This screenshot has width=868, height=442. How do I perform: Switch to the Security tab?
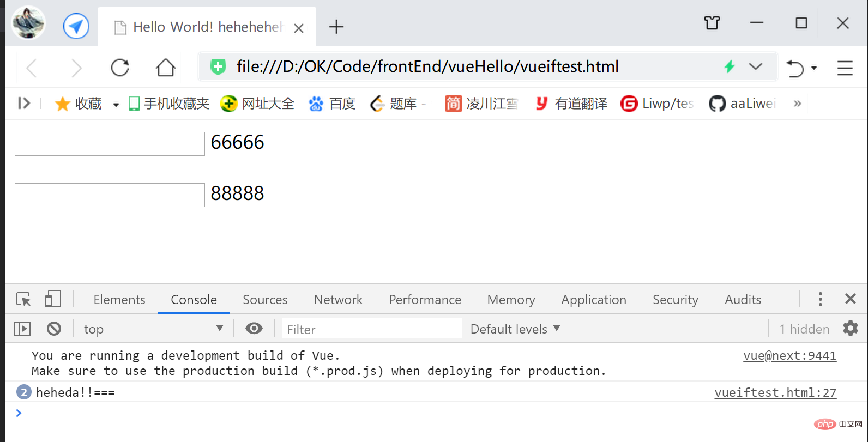[676, 300]
